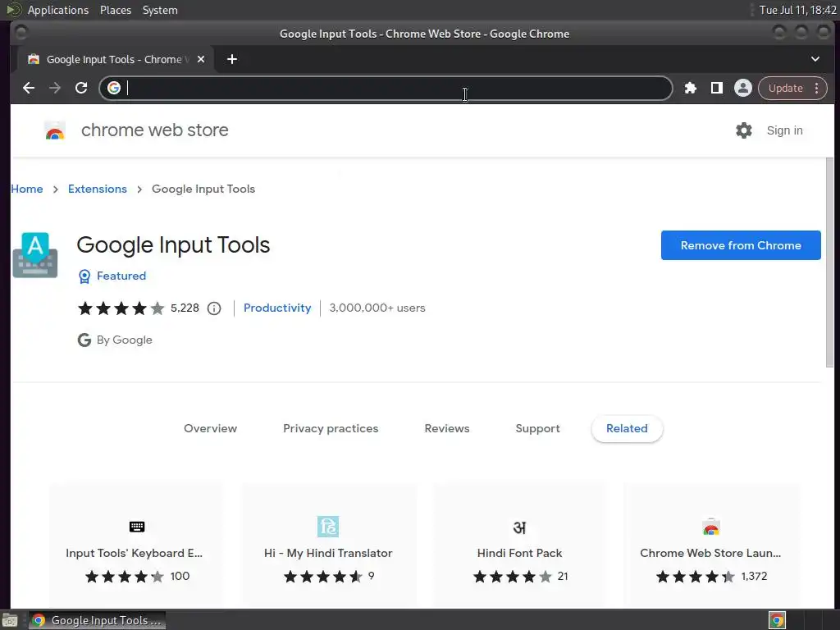The height and width of the screenshot is (630, 840).
Task: Open new tab with plus button
Action: click(x=232, y=59)
